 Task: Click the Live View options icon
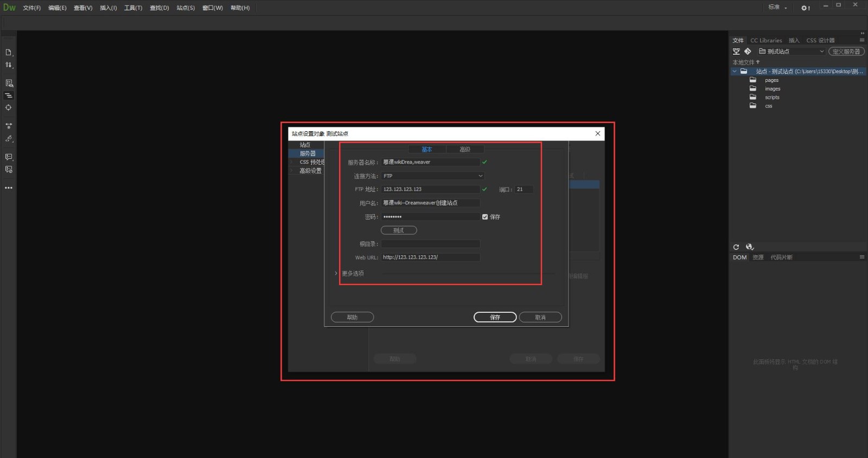(9, 83)
